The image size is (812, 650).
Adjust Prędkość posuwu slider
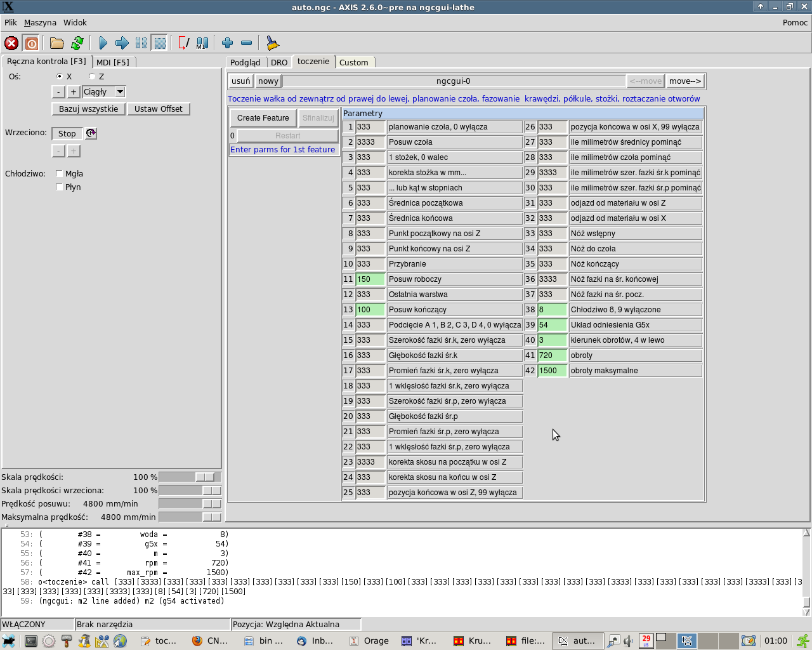pyautogui.click(x=190, y=503)
